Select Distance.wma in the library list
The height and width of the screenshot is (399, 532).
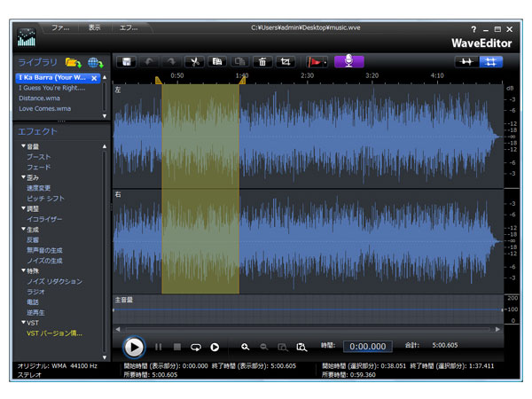[41, 98]
